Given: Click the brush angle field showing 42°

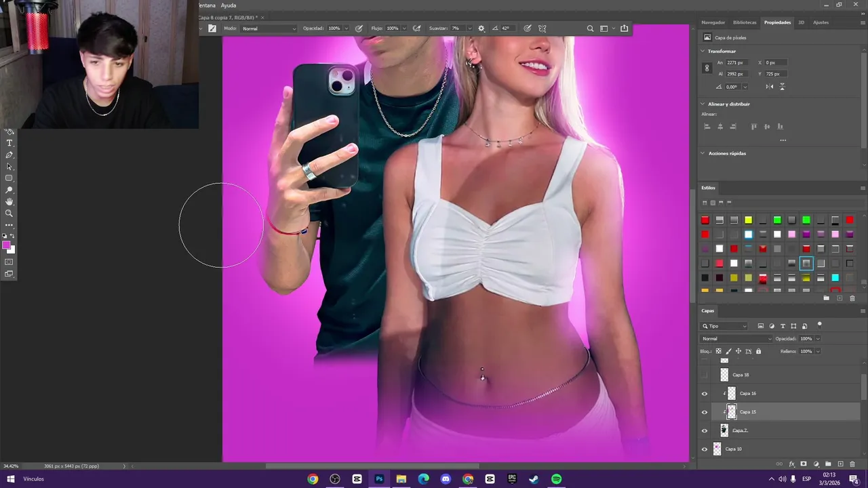Looking at the screenshot, I should [508, 28].
